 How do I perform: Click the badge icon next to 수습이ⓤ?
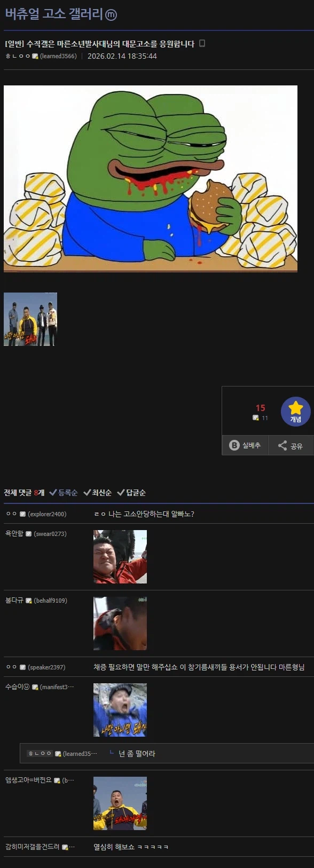click(35, 687)
